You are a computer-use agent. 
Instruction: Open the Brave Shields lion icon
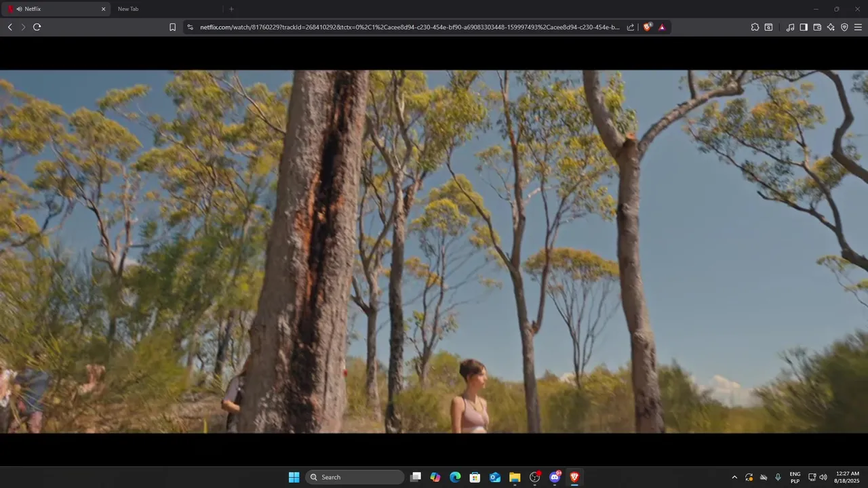tap(648, 27)
